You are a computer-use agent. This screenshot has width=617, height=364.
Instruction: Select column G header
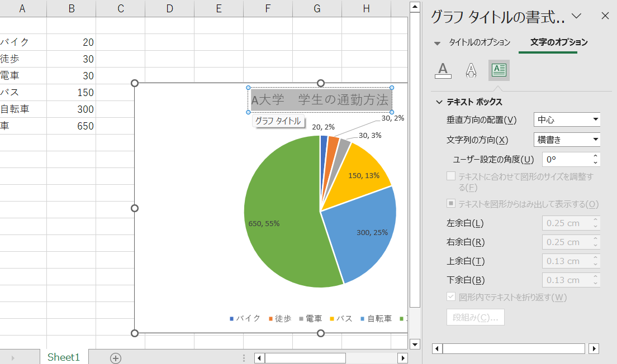tap(317, 8)
